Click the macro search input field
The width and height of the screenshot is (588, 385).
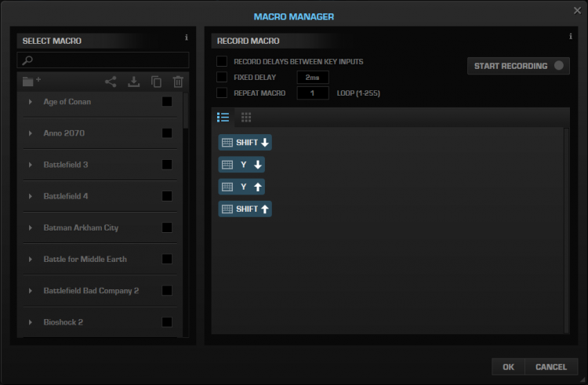[103, 60]
